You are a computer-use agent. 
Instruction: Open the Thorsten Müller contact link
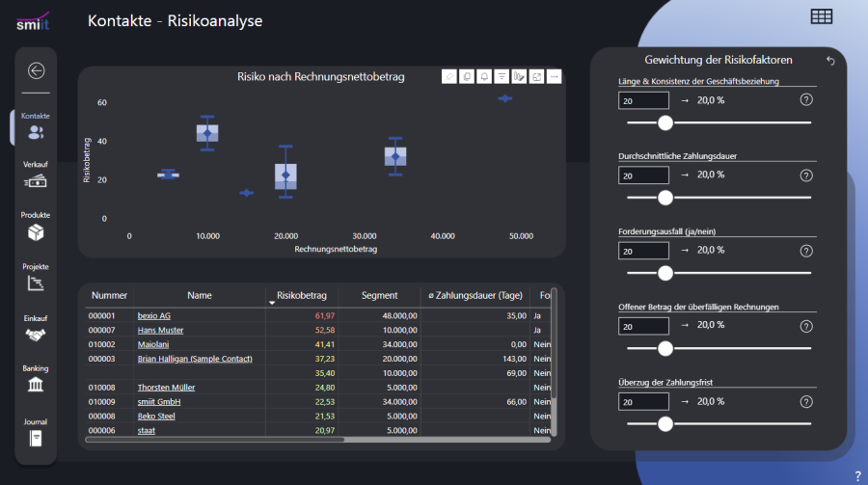tap(166, 388)
